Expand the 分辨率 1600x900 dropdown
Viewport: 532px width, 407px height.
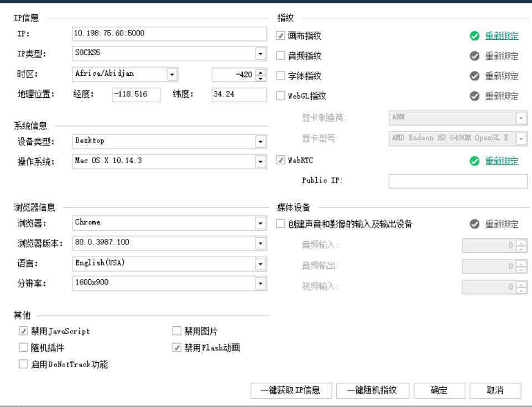click(x=260, y=283)
